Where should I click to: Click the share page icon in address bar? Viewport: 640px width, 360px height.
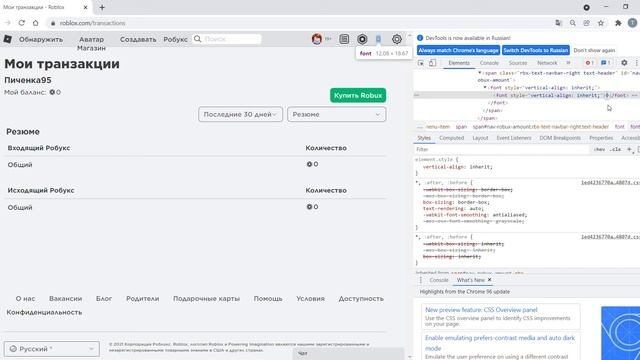587,23
